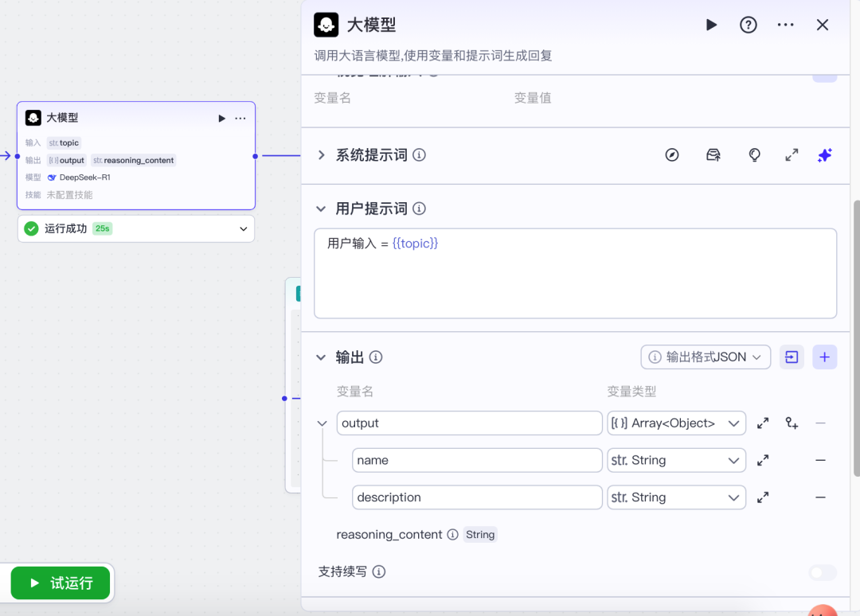Delete the description field row

click(820, 497)
